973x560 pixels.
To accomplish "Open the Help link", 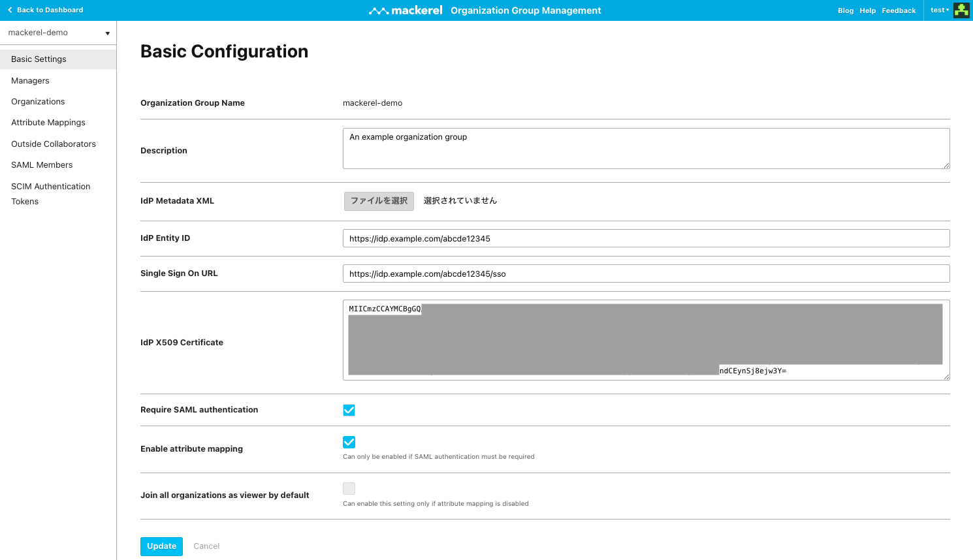I will click(x=868, y=10).
